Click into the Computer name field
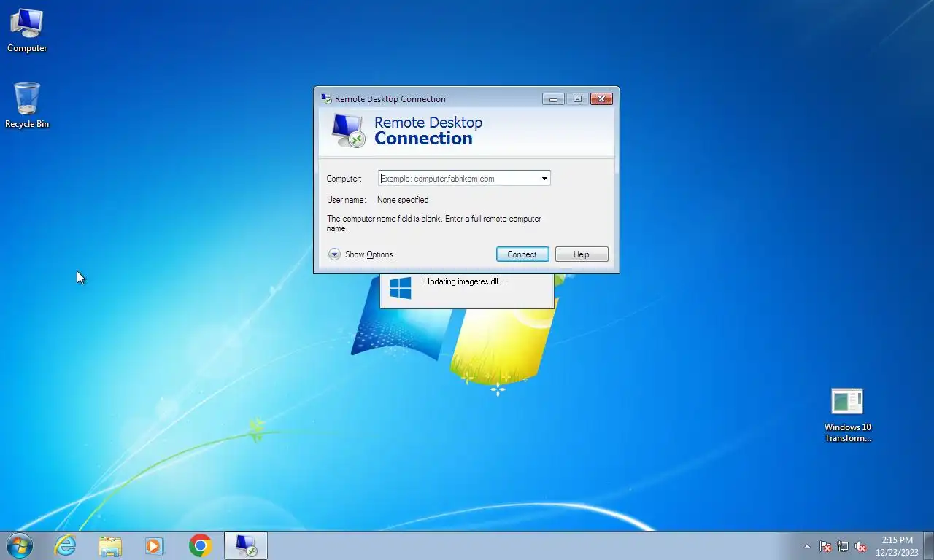Screen dimensions: 934x560 [458, 178]
